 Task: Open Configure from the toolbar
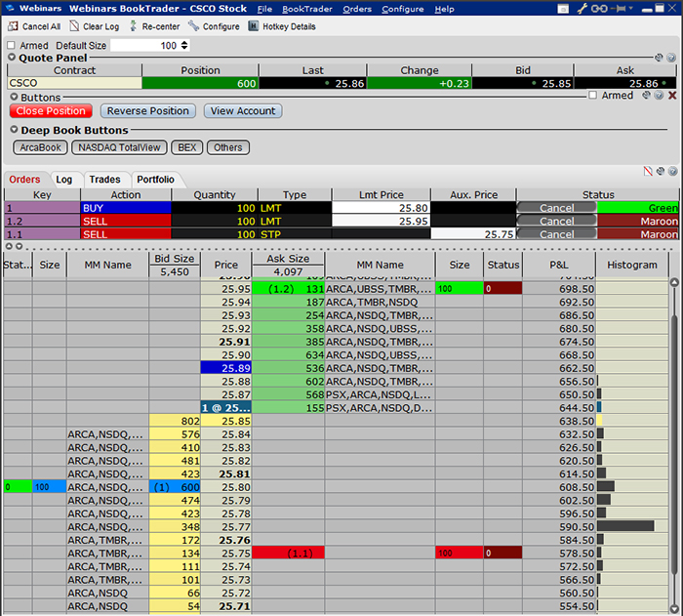pyautogui.click(x=214, y=26)
